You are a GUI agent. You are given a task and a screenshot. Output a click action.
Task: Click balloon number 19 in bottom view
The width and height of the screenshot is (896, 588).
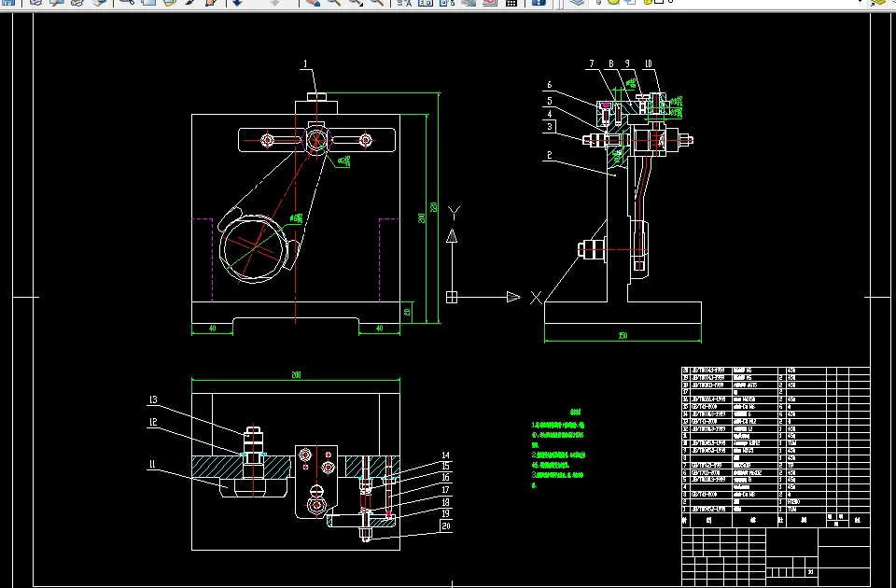pos(446,513)
